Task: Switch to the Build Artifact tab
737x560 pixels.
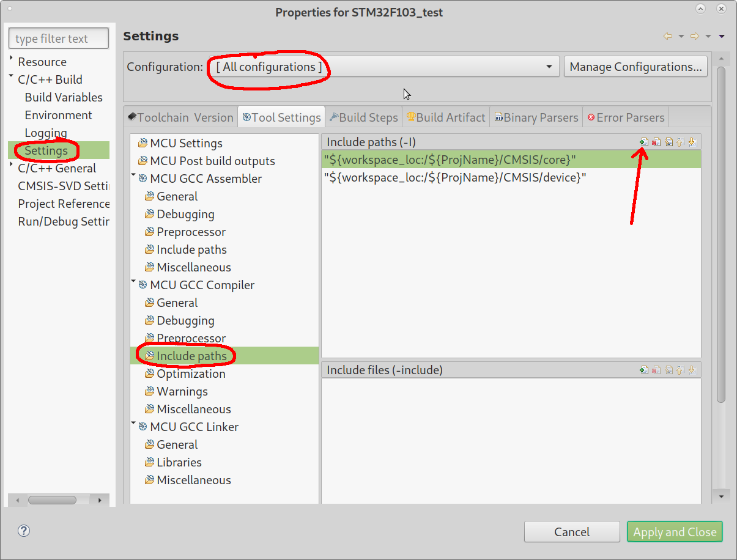Action: [x=446, y=117]
